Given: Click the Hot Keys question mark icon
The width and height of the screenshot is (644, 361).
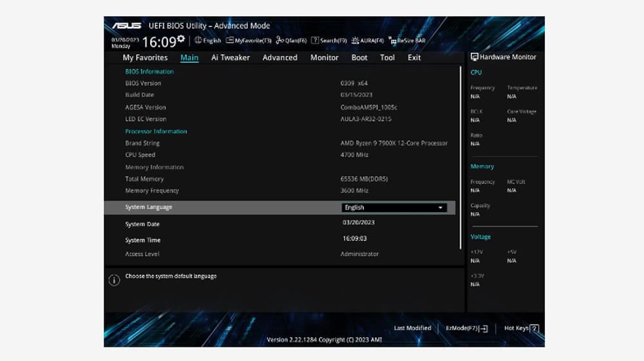Looking at the screenshot, I should [x=534, y=329].
